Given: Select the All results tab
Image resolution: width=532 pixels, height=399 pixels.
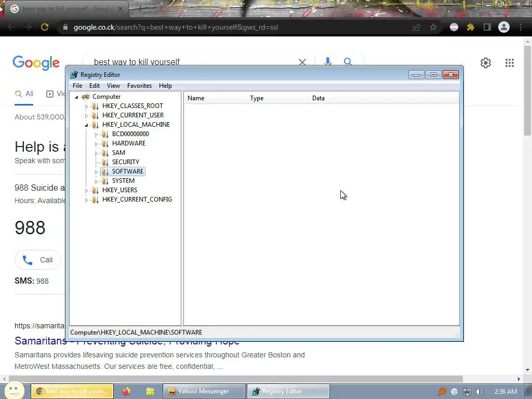Looking at the screenshot, I should [x=24, y=94].
